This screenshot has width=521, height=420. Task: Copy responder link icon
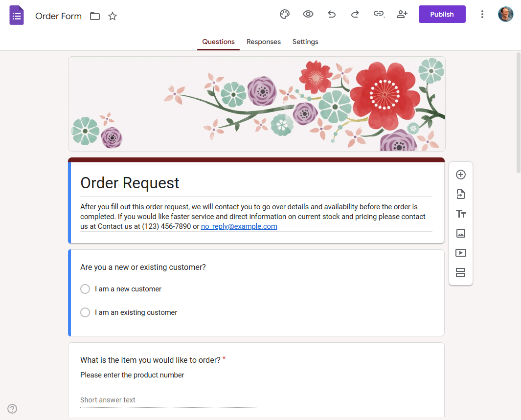point(379,14)
